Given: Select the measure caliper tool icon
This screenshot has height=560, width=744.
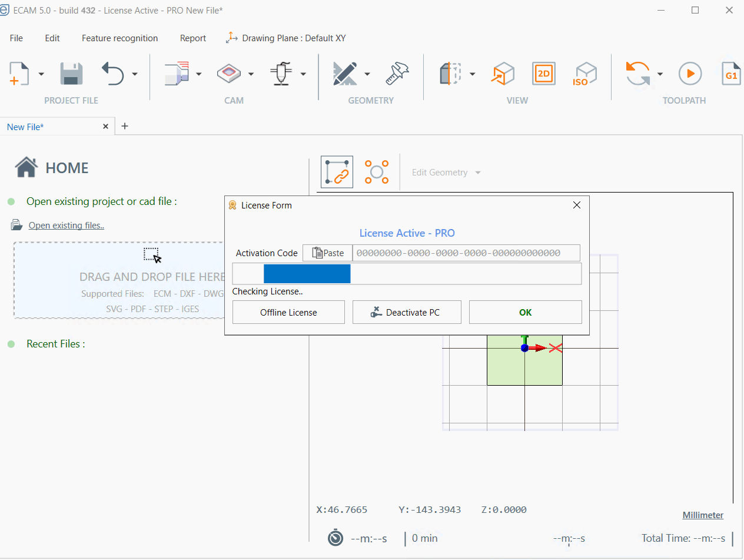Looking at the screenshot, I should [397, 74].
